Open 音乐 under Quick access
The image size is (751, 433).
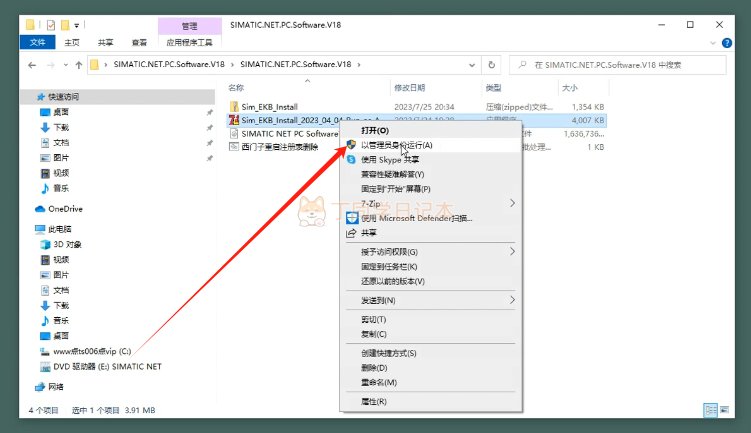[61, 188]
